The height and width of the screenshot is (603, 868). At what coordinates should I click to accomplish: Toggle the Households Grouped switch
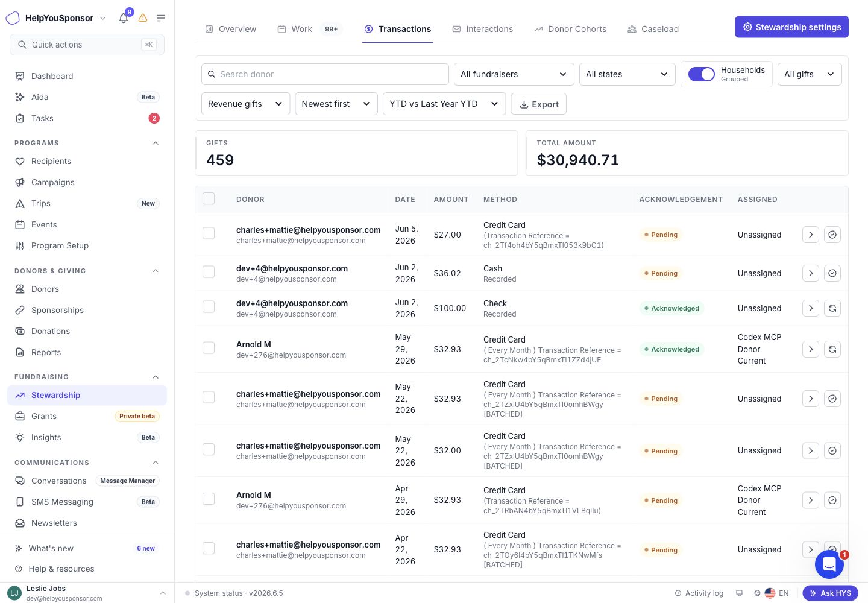pyautogui.click(x=702, y=74)
